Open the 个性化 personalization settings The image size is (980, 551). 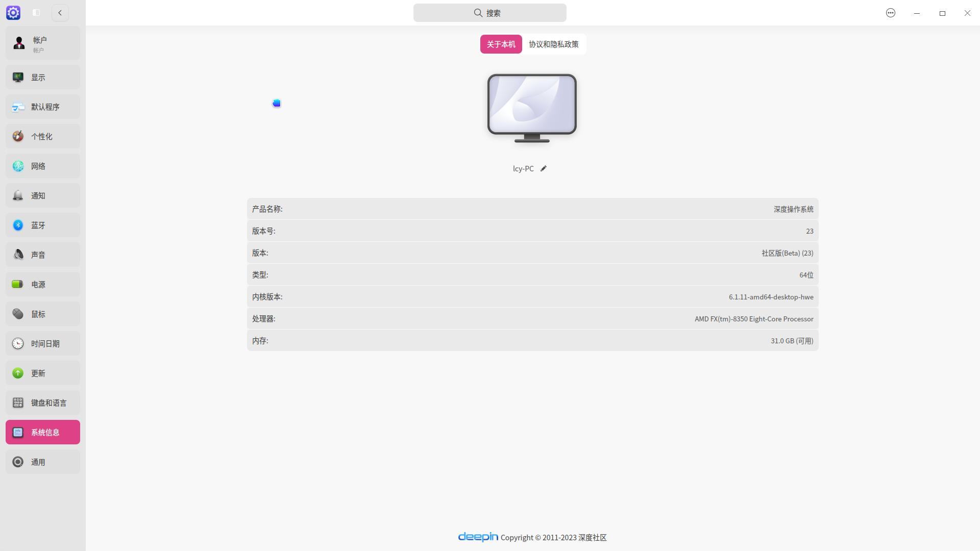click(42, 136)
